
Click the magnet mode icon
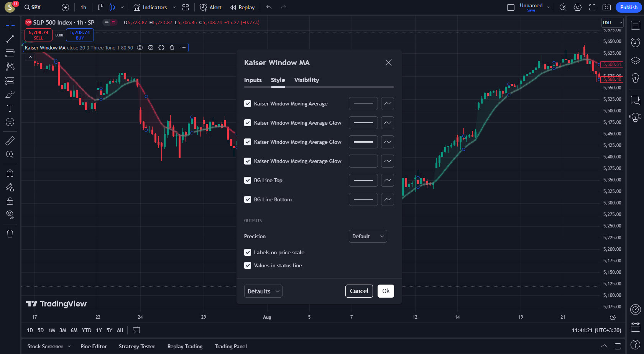click(10, 173)
